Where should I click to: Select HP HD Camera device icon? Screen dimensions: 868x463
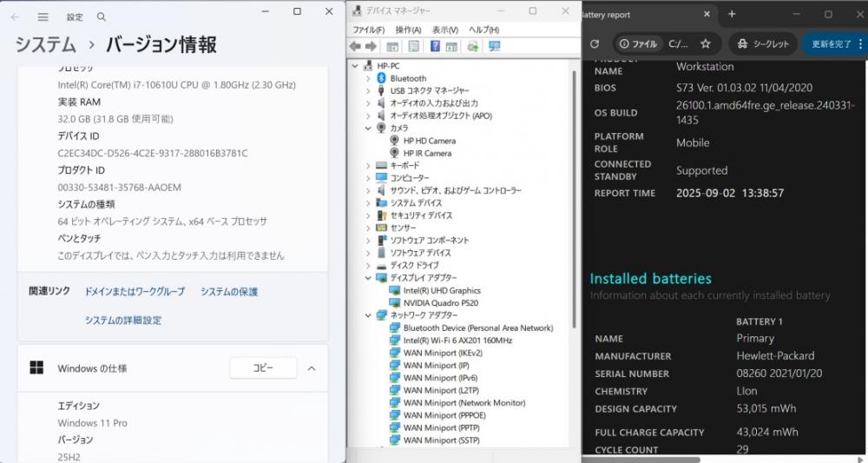(395, 141)
